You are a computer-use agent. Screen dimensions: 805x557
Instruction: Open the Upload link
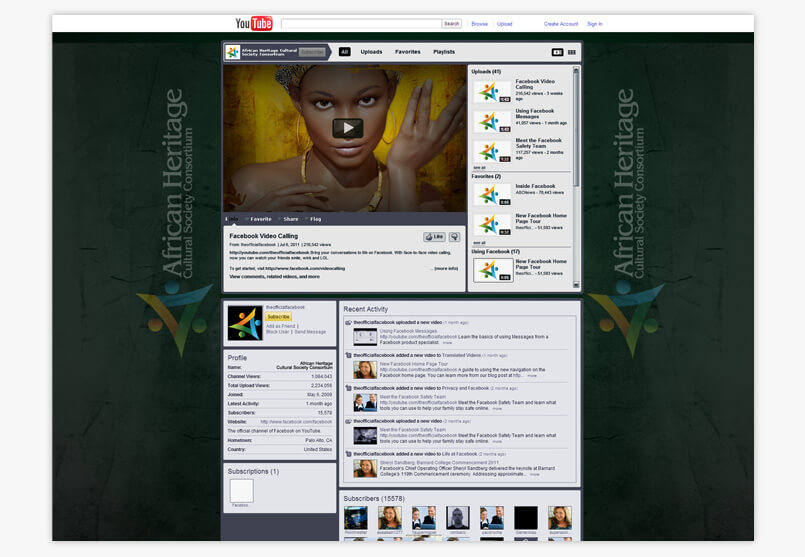505,24
